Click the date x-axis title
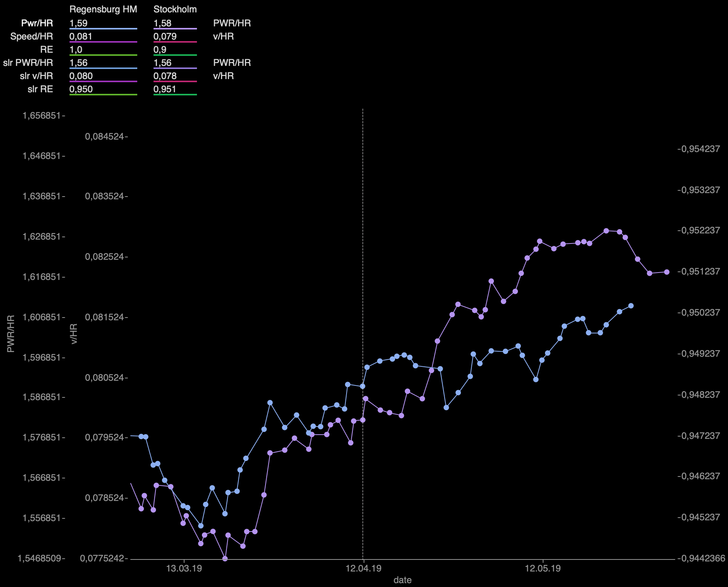Viewport: 728px width, 587px height. [x=402, y=580]
